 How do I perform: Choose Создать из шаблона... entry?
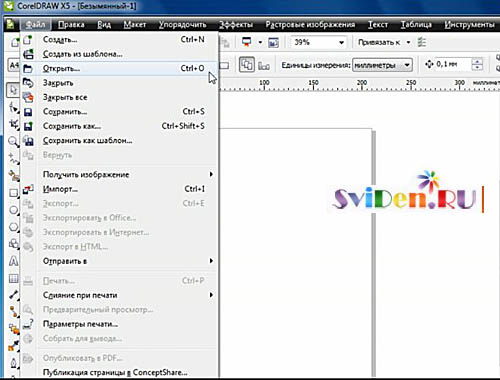point(119,54)
